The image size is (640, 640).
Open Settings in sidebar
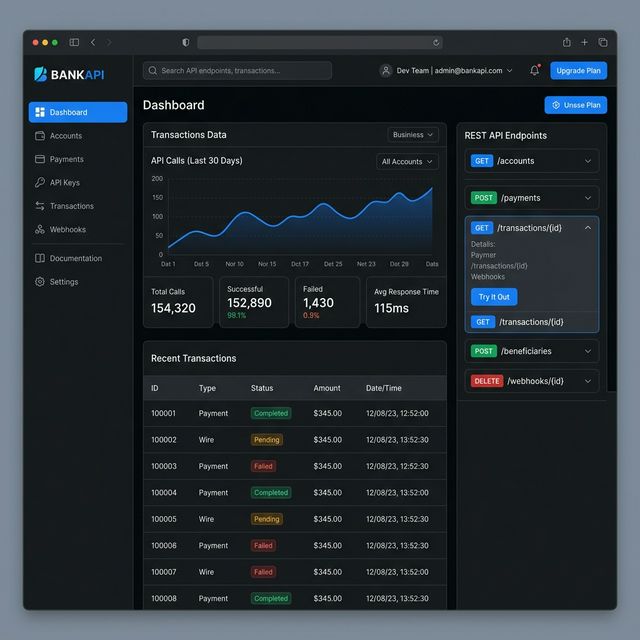pyautogui.click(x=78, y=282)
